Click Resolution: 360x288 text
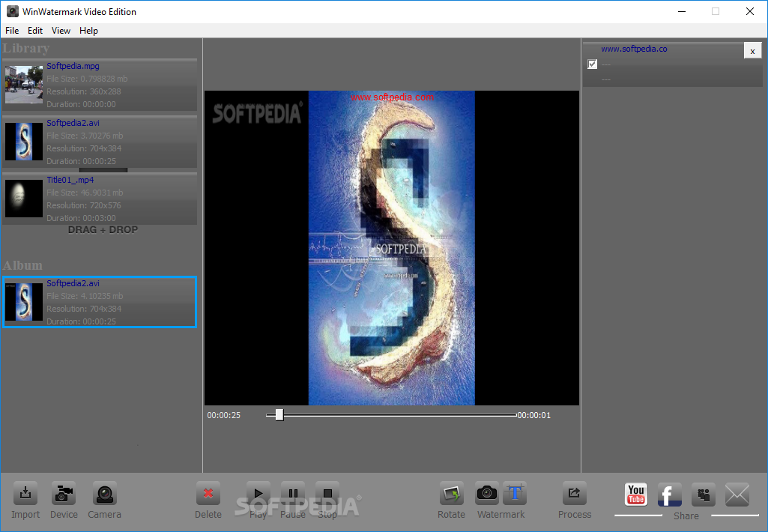Screen dimensions: 768x532 coord(84,91)
